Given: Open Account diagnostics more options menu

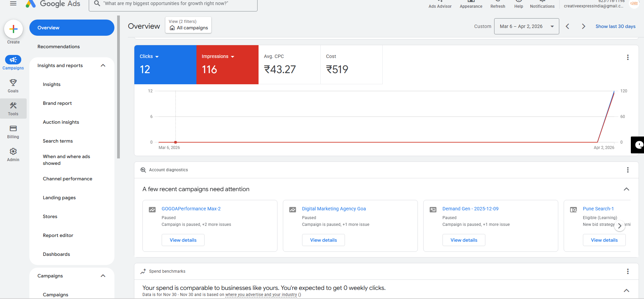Looking at the screenshot, I should [628, 170].
